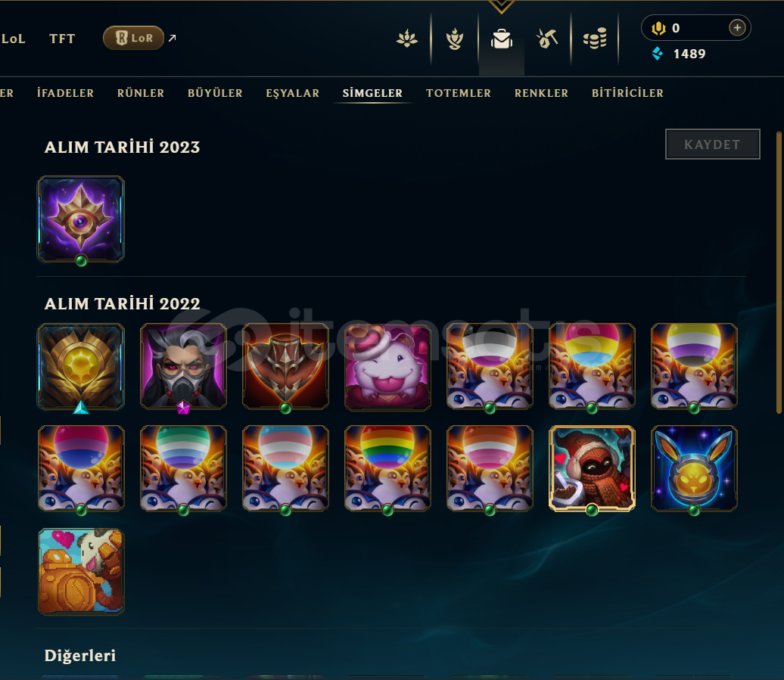The width and height of the screenshot is (784, 680).
Task: Open the Collection backpack icon
Action: pos(502,39)
